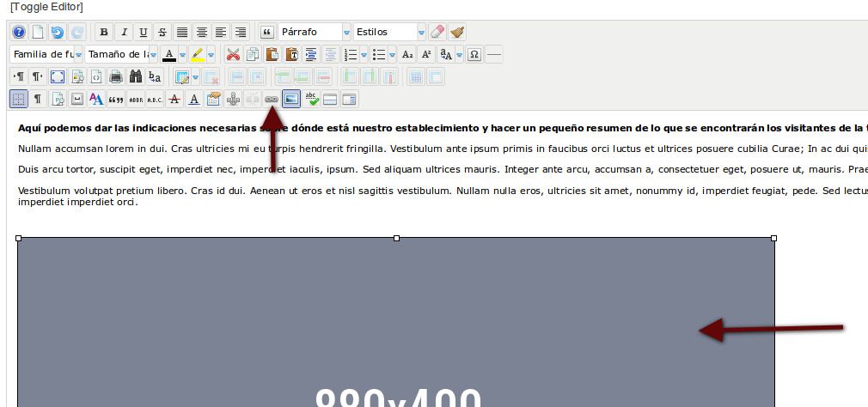868x407 pixels.
Task: Cut the selection with scissors icon
Action: [x=233, y=54]
